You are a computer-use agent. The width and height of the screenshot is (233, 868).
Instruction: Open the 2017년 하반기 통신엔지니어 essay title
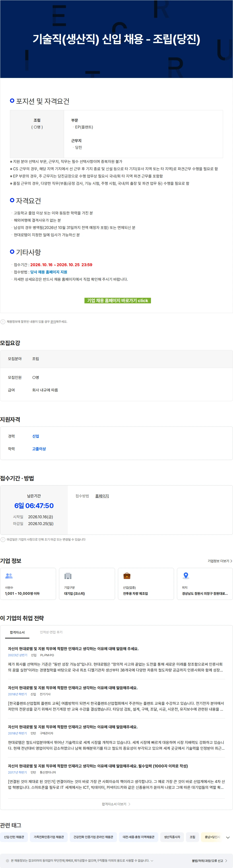[98, 766]
